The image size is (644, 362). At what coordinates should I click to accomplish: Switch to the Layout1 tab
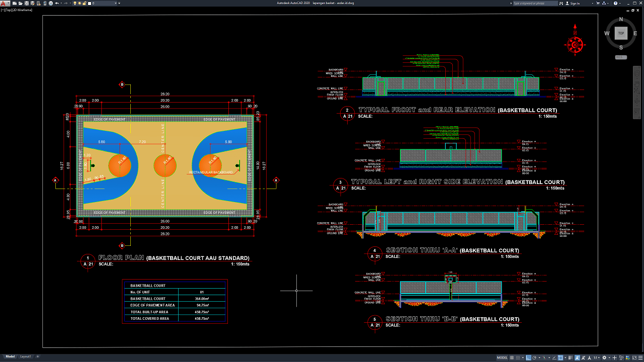pos(26,356)
